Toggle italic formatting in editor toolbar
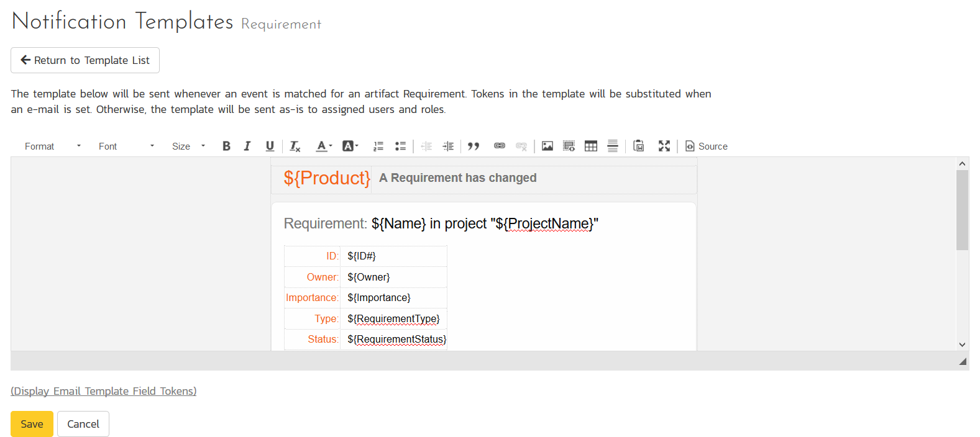The height and width of the screenshot is (437, 980). 247,146
